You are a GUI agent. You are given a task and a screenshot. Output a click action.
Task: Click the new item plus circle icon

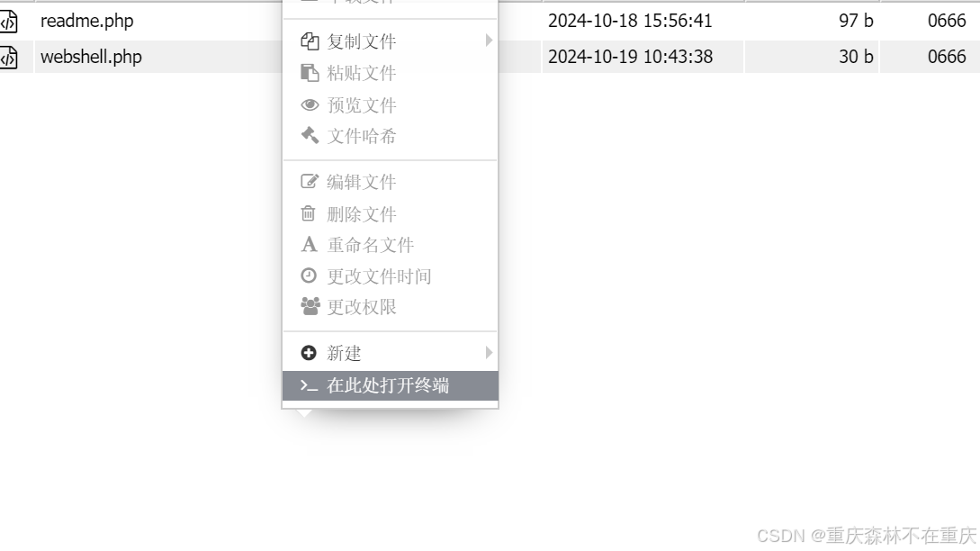click(309, 353)
